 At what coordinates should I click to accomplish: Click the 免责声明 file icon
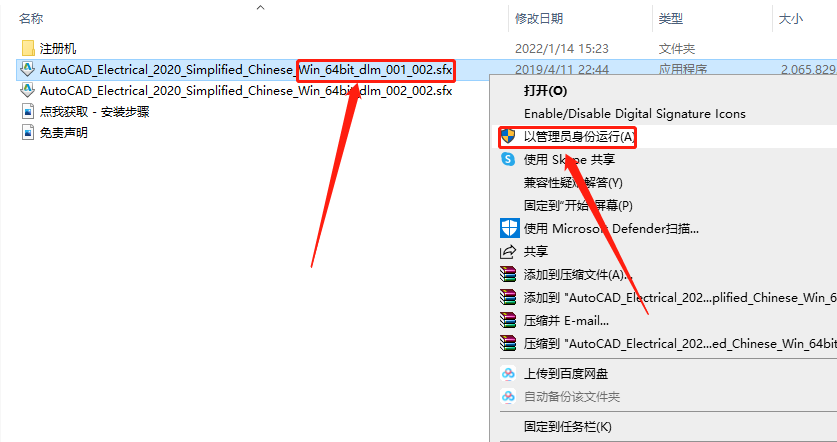click(x=28, y=132)
